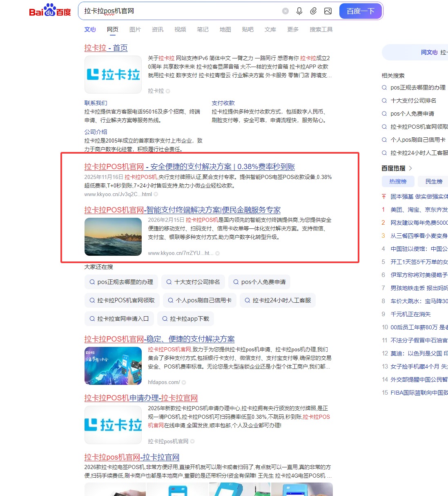The image size is (448, 496).
Task: Click the verification badge next to 拉卡拉 首页 result
Action: click(168, 91)
